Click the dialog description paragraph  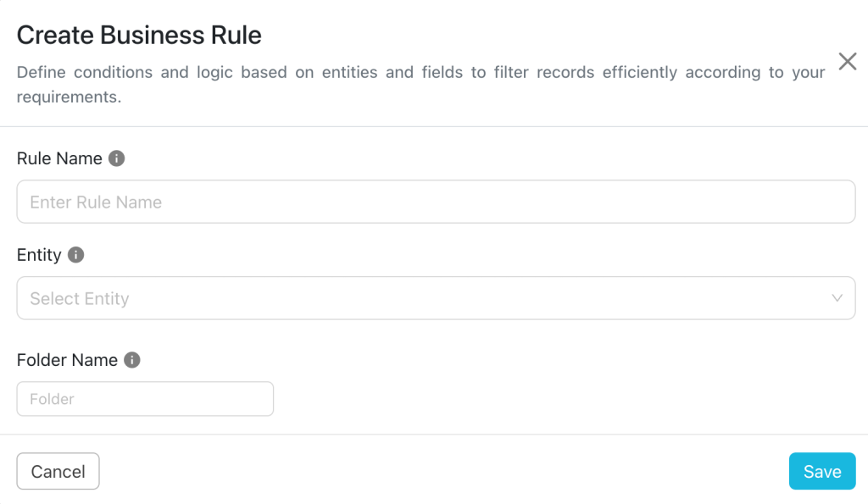point(420,85)
